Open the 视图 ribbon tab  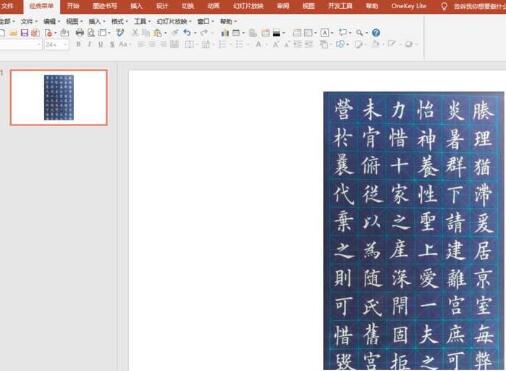click(308, 6)
